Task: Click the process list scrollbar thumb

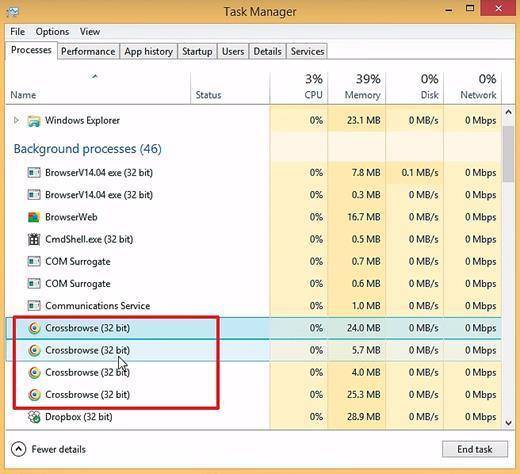Action: 508,154
